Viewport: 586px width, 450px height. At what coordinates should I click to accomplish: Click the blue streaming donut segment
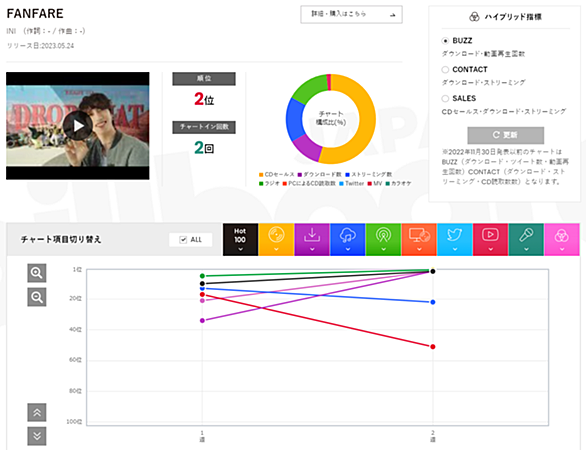[x=295, y=120]
